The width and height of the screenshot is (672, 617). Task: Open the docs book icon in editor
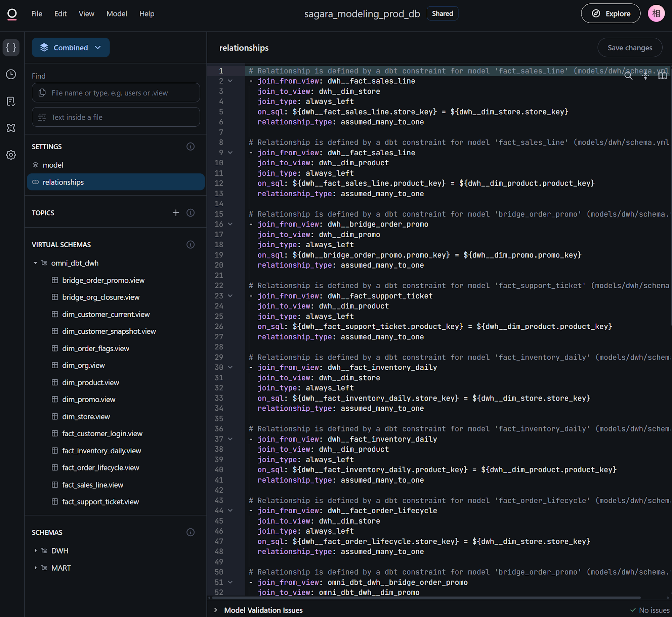(x=662, y=76)
